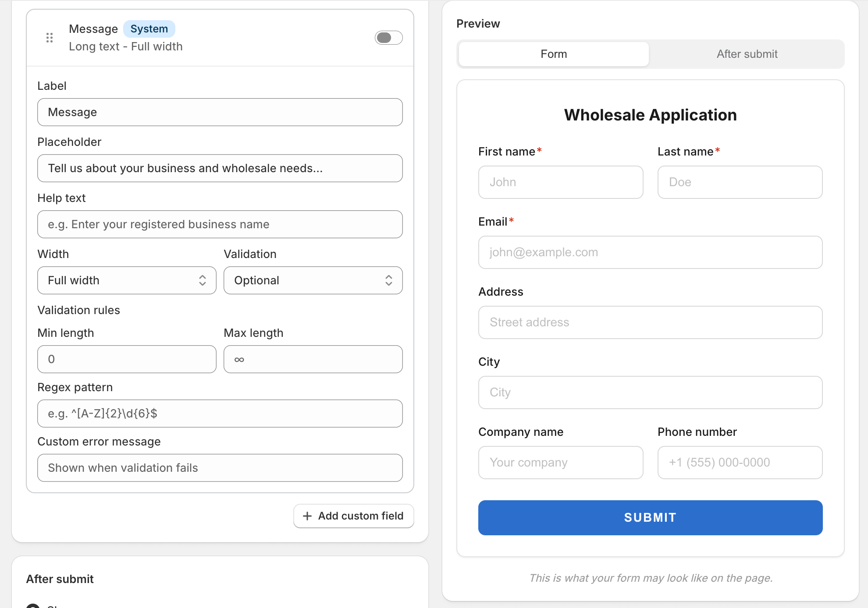Click the Phone number preview input

click(740, 463)
